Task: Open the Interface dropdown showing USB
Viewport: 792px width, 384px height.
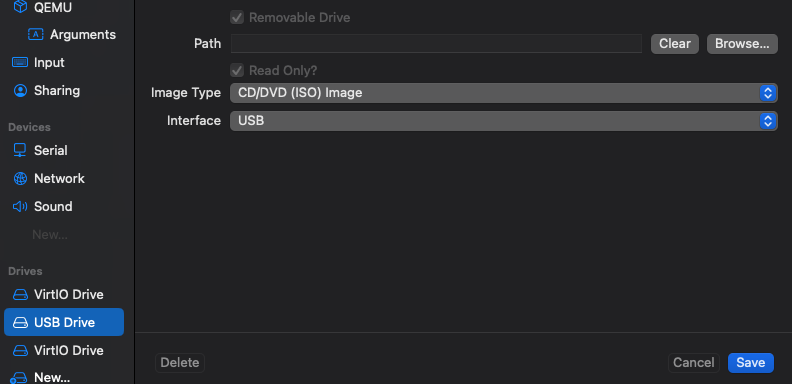Action: click(504, 121)
